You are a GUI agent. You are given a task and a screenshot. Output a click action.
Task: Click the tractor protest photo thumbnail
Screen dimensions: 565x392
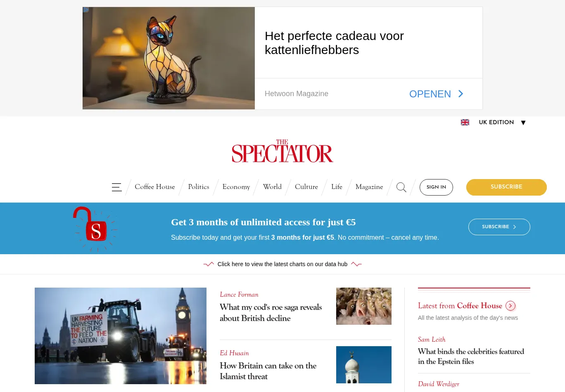[121, 336]
